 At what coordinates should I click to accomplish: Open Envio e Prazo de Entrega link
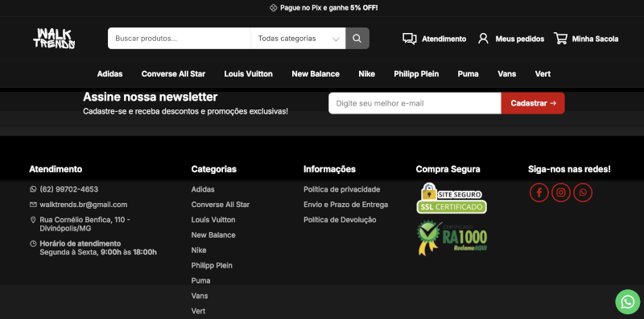346,205
